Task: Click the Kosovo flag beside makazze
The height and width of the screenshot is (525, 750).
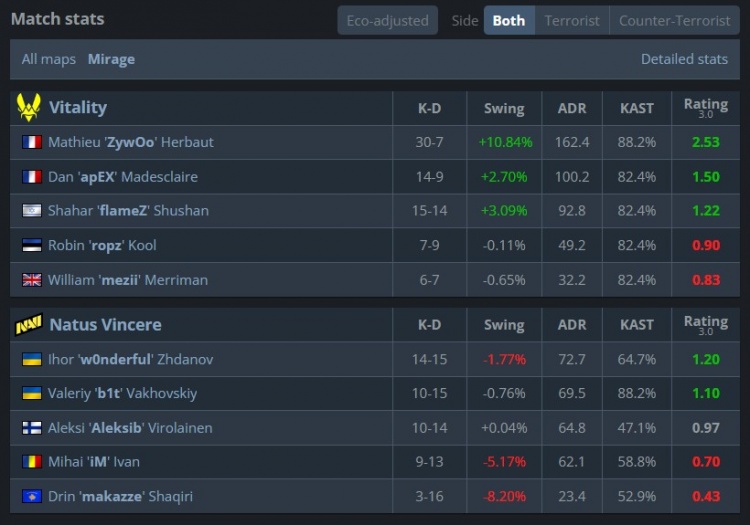Action: (31, 497)
